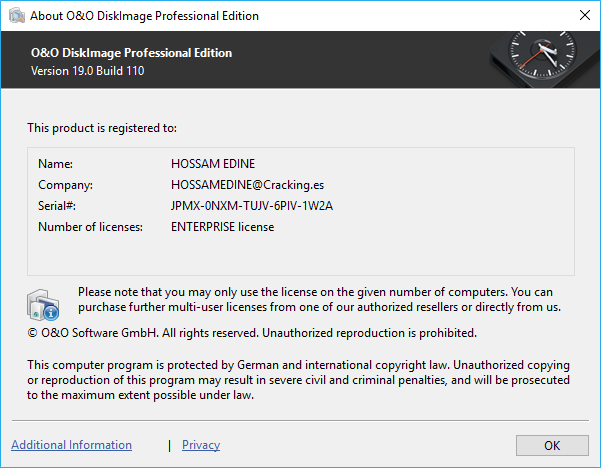The height and width of the screenshot is (468, 601).
Task: Click the company value HOSSAMEDINE@Cracking.es
Action: pyautogui.click(x=247, y=185)
